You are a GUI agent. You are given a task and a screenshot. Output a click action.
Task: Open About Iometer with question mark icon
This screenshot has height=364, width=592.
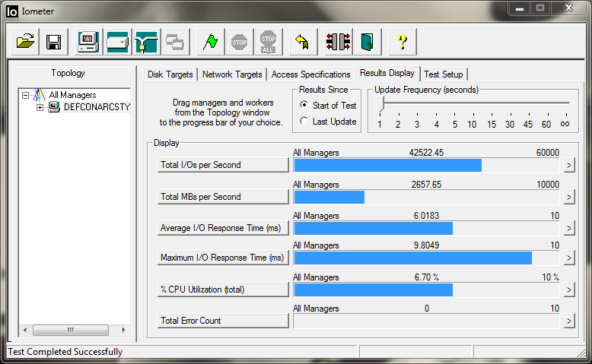(403, 42)
